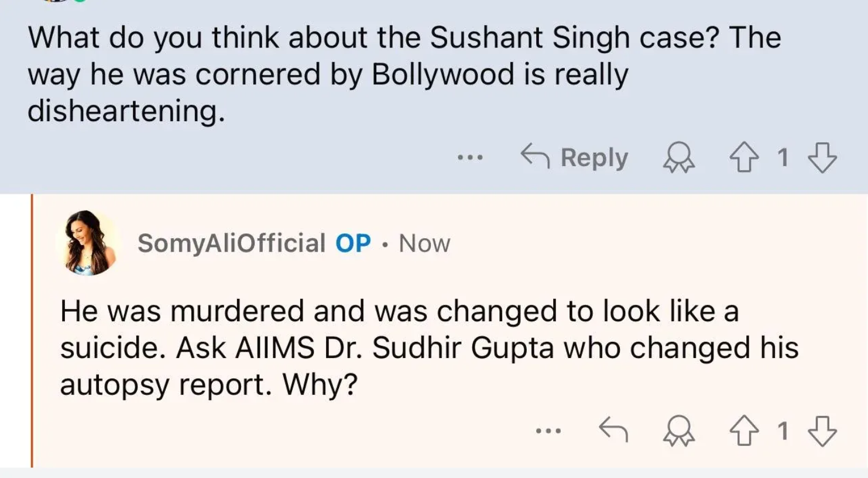The image size is (868, 478).
Task: Downvote the Sushant Singh case comment
Action: tap(822, 157)
